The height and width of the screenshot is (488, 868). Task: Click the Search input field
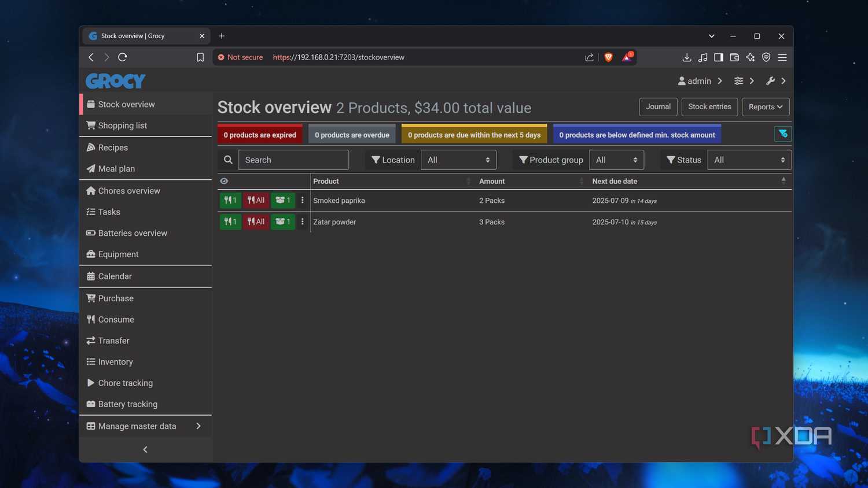click(x=293, y=160)
